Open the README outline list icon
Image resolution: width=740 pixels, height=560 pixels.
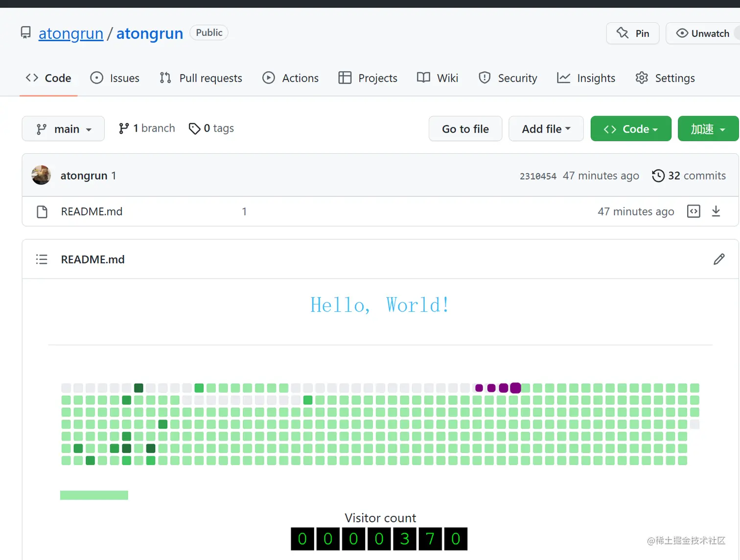(x=42, y=259)
